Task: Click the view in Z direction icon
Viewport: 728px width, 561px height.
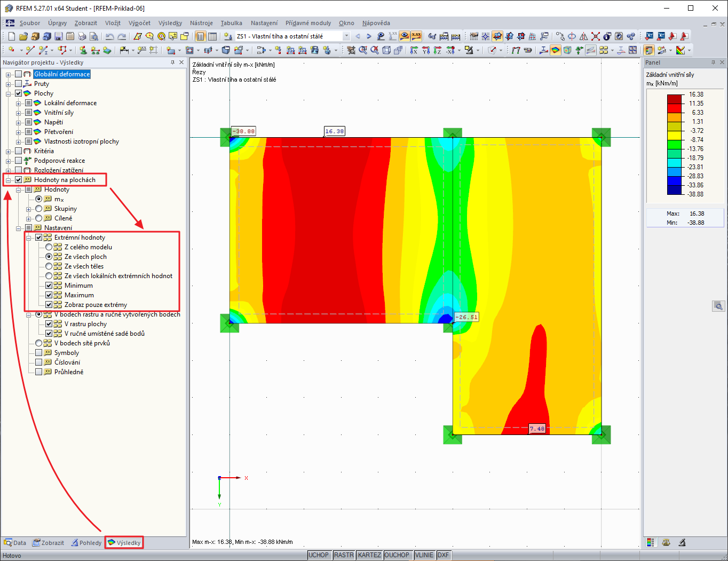Action: (438, 50)
